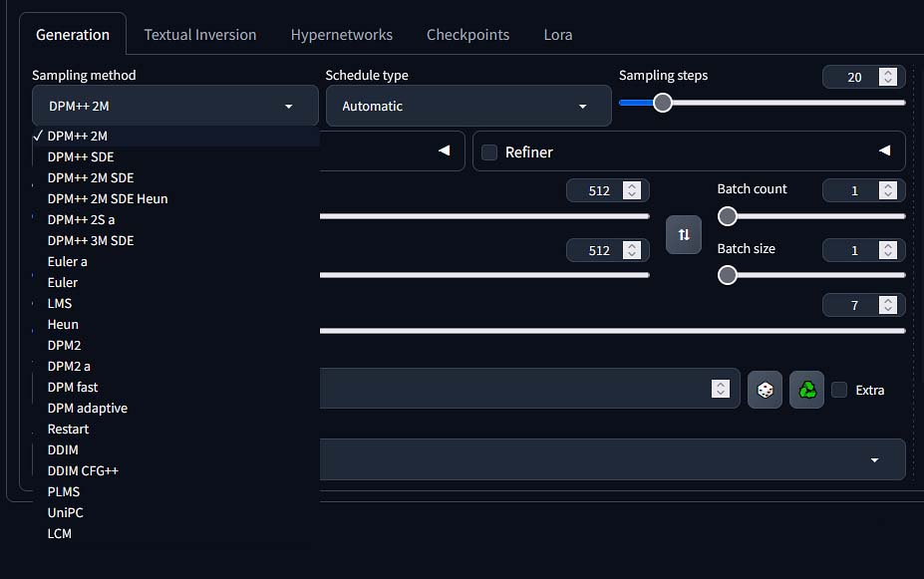Screen dimensions: 924x579
Task: Click the CFG scale spinner arrows
Action: point(888,305)
